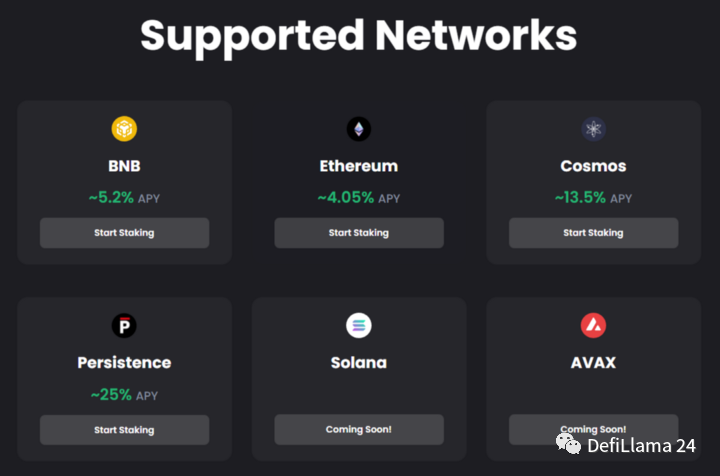Viewport: 720px width, 476px height.
Task: Click the DefiLlama 24 watermark text
Action: click(641, 446)
